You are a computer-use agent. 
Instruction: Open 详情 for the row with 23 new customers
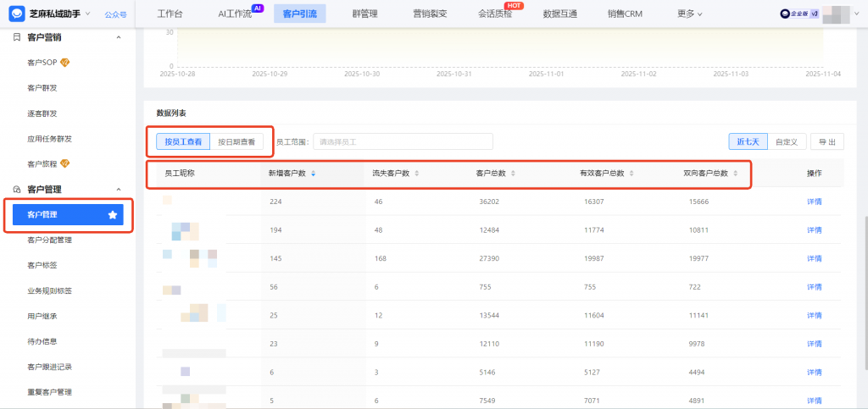(x=815, y=344)
